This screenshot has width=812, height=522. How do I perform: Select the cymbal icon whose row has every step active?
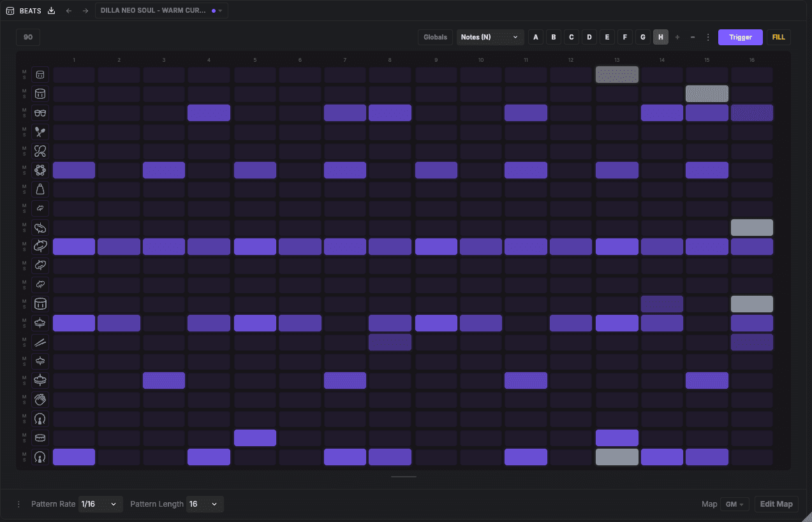40,247
